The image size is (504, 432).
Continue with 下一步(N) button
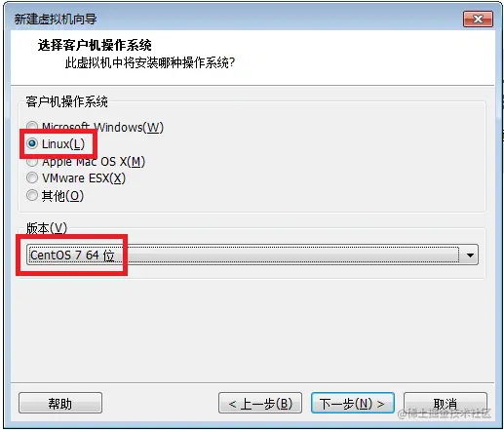(353, 404)
